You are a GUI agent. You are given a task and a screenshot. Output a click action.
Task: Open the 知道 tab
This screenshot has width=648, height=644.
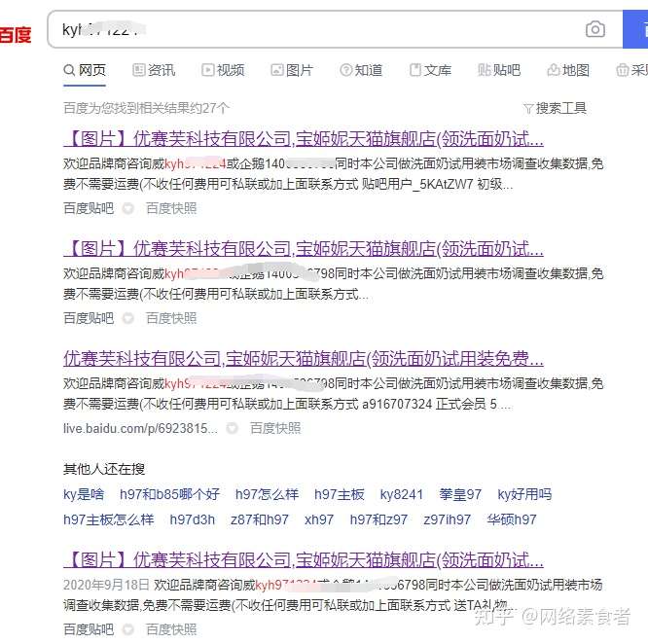point(361,70)
